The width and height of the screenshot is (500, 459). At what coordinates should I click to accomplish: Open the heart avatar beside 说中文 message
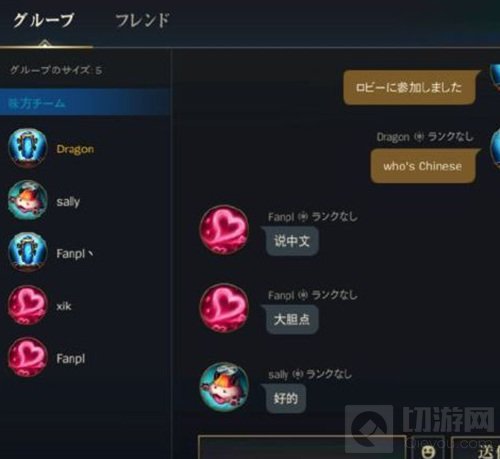point(224,230)
